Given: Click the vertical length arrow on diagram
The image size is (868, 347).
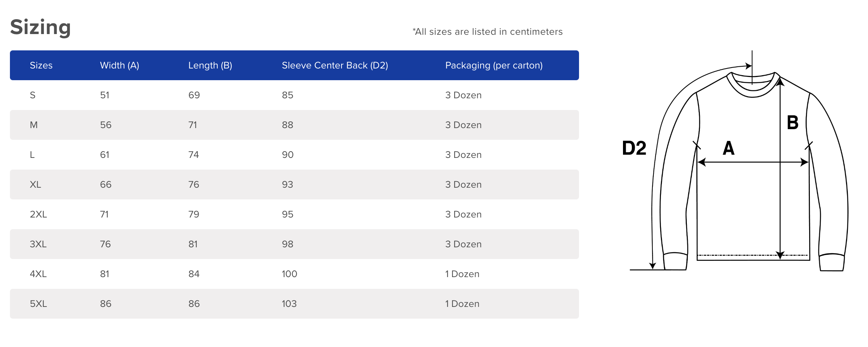Looking at the screenshot, I should tap(780, 169).
